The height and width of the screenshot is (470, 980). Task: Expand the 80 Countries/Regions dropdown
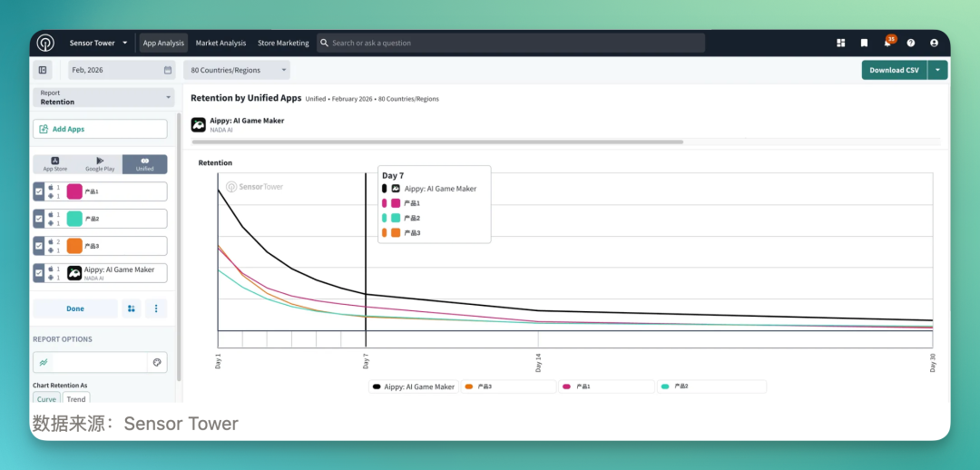point(237,70)
